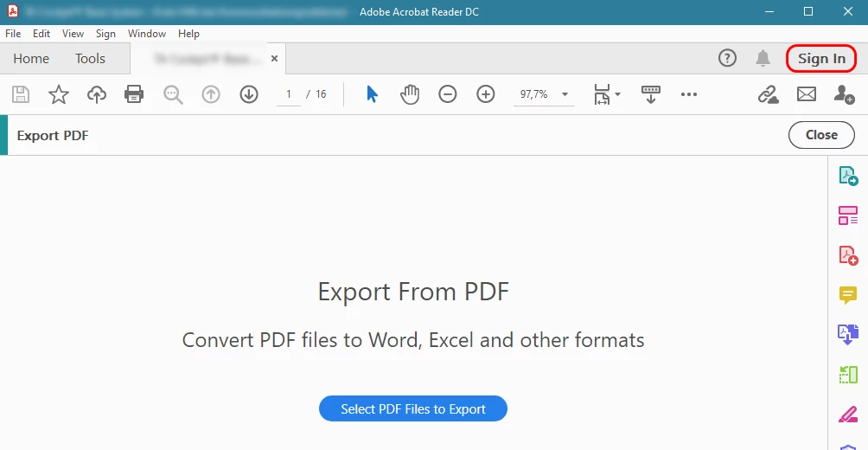This screenshot has height=450, width=868.
Task: Switch to the Home tab
Action: 31,59
